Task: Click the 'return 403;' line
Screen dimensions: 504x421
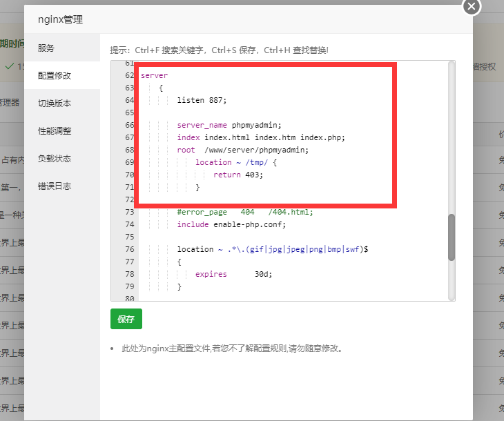Action: [x=238, y=175]
